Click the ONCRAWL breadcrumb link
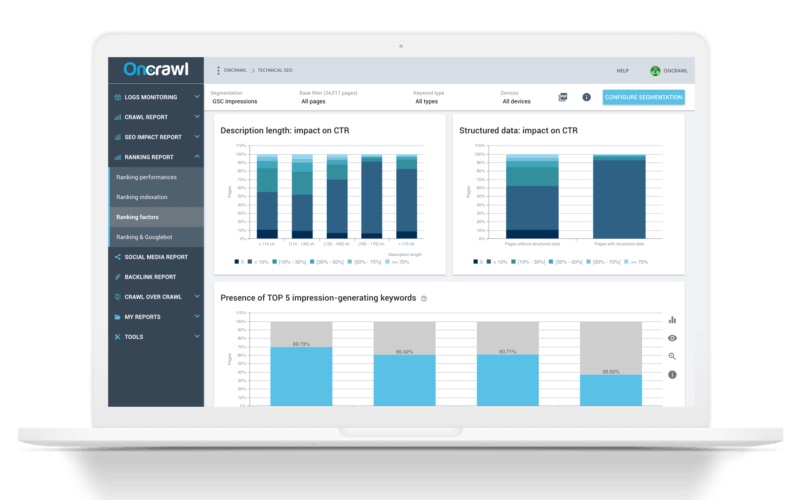800x500 pixels. click(x=235, y=70)
